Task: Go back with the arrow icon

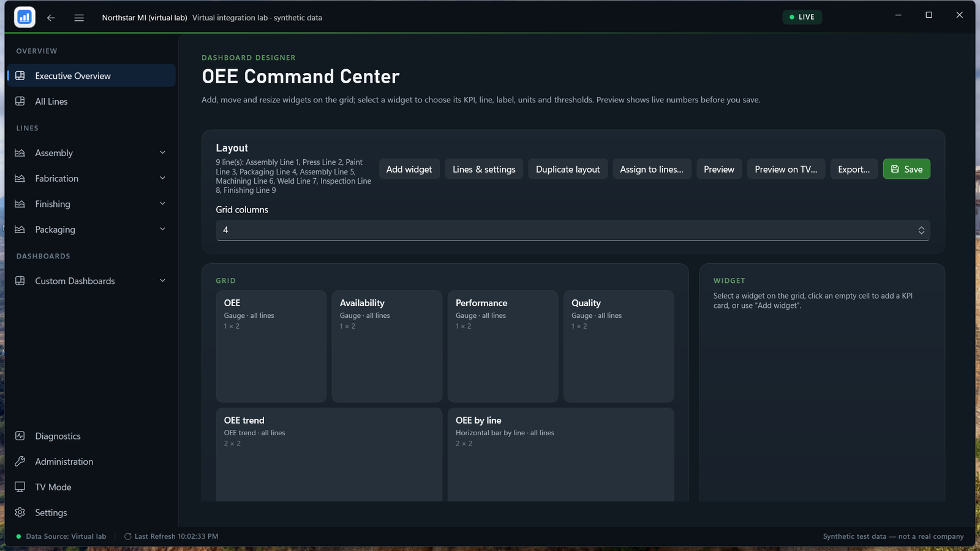Action: pyautogui.click(x=51, y=18)
